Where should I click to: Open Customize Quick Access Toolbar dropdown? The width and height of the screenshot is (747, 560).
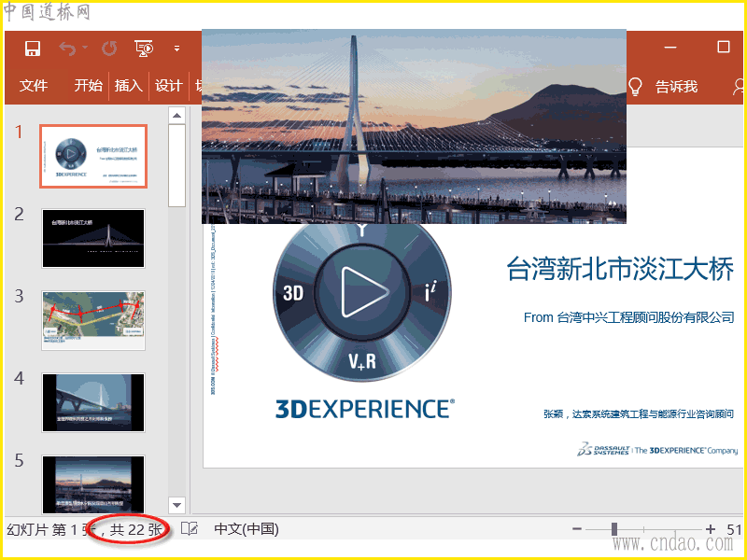coord(176,49)
